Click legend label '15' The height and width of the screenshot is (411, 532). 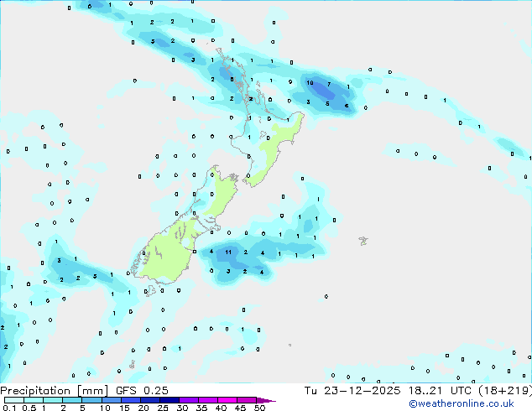[x=124, y=408]
